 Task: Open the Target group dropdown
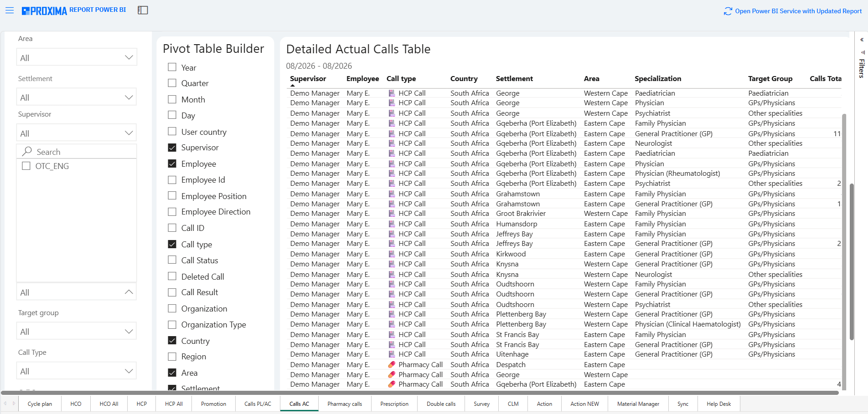pyautogui.click(x=77, y=331)
